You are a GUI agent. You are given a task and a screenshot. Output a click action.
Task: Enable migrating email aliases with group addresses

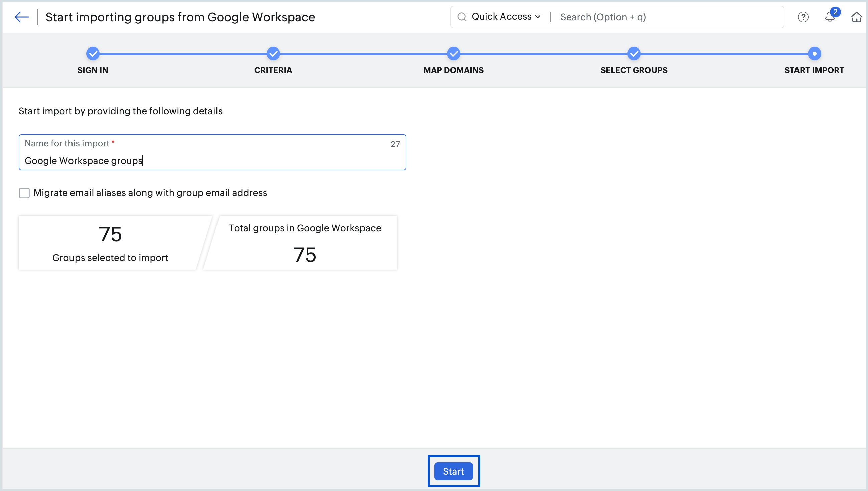coord(24,193)
